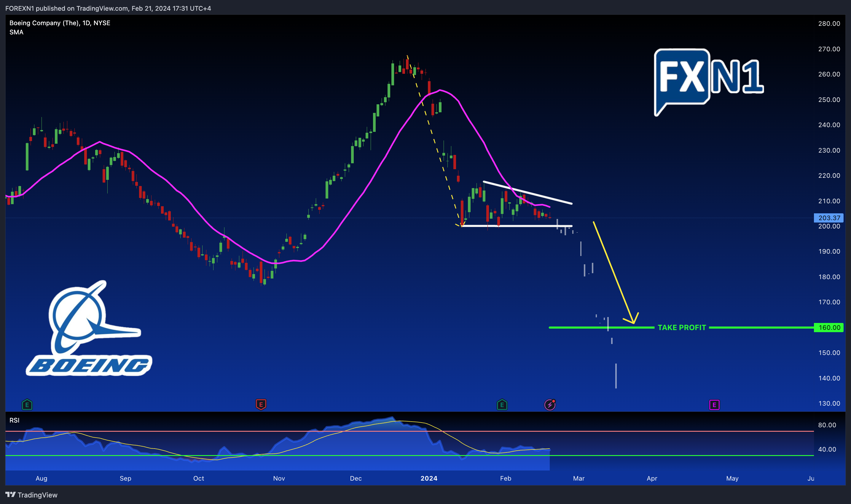Click the TAKE PROFIT line label
The image size is (851, 504).
tap(682, 327)
